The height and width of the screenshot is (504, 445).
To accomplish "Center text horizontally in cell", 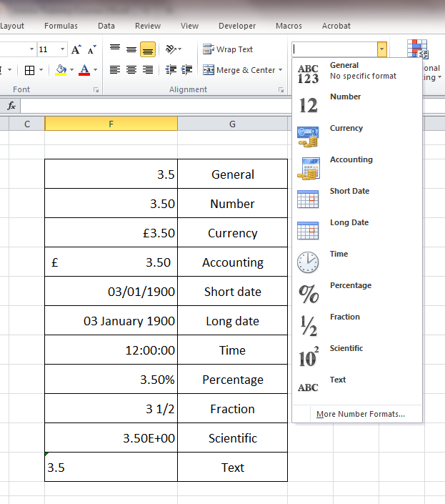I will click(131, 70).
